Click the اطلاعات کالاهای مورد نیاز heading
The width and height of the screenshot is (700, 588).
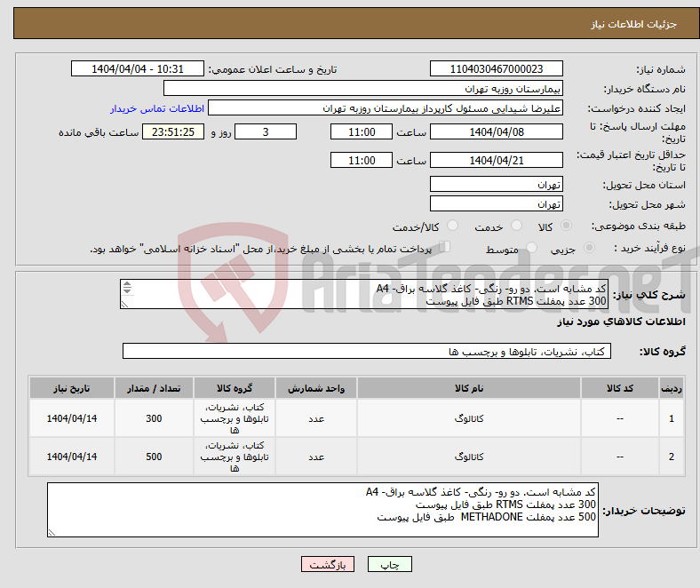621,322
